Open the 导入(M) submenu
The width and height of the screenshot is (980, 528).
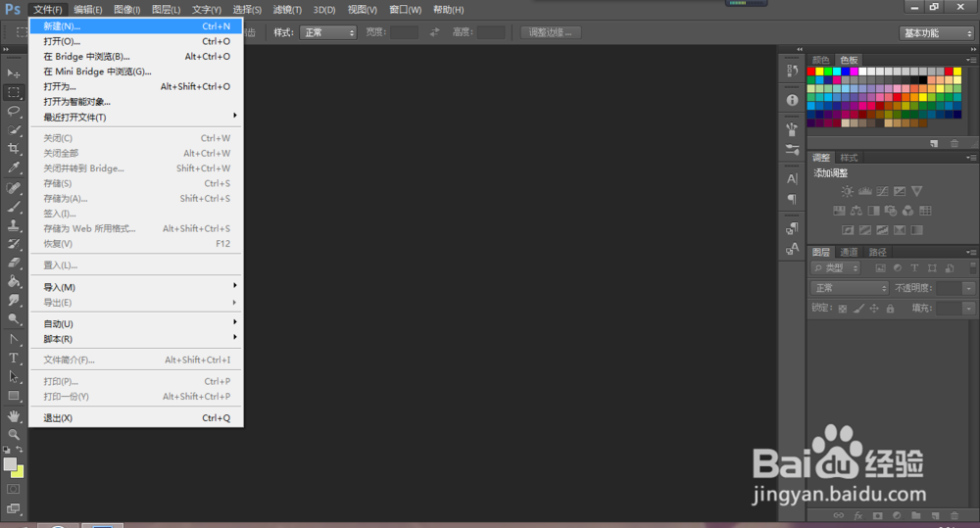point(135,287)
